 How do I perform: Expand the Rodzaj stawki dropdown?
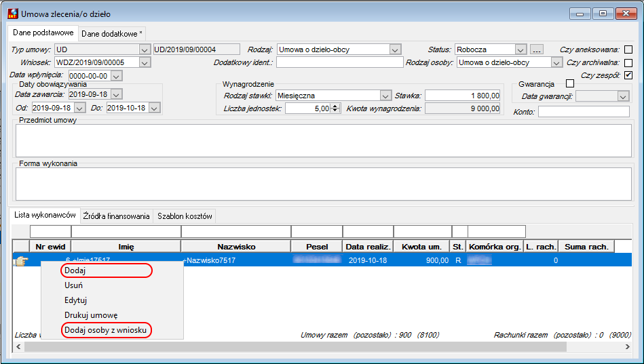pyautogui.click(x=385, y=96)
